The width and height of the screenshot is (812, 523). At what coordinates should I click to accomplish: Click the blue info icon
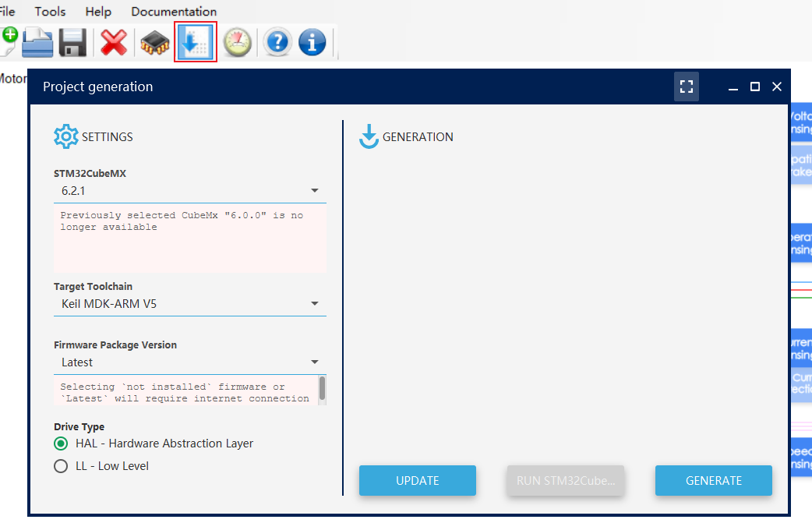coord(312,42)
